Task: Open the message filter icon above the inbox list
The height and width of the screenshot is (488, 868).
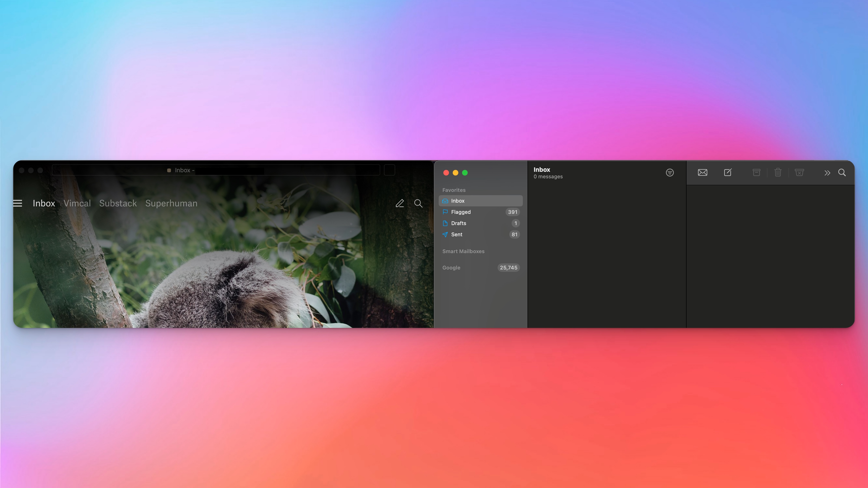Action: click(670, 172)
